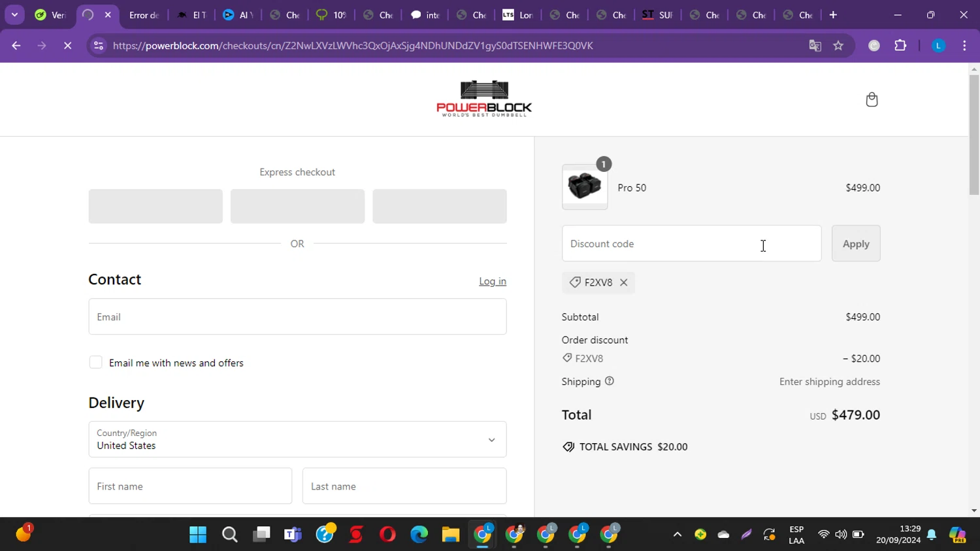Open File Explorer from the taskbar
This screenshot has width=980, height=551.
click(451, 535)
